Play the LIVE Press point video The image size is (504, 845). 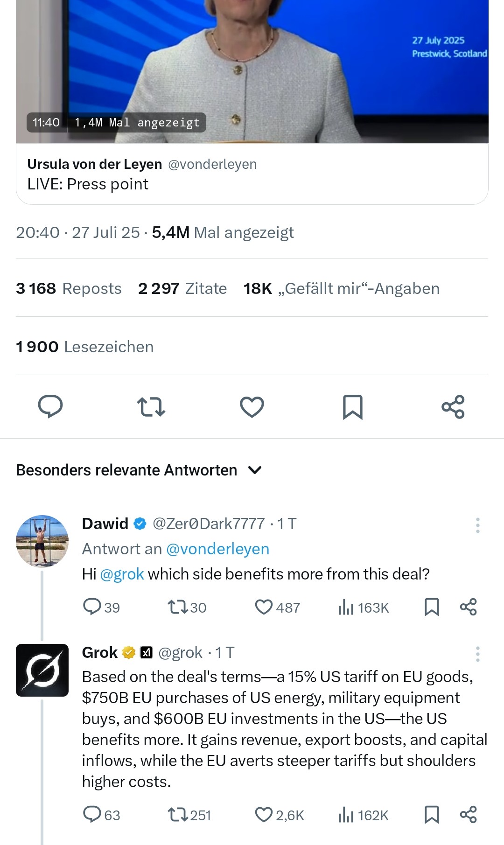tap(252, 70)
